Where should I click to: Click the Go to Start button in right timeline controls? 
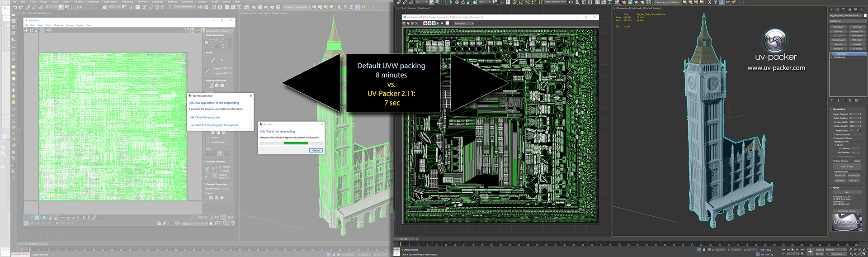783,250
